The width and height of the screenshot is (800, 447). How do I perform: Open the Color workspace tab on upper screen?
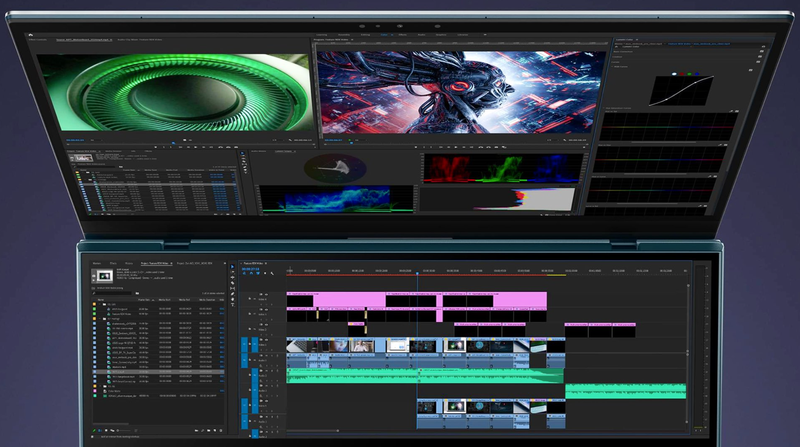click(x=384, y=35)
